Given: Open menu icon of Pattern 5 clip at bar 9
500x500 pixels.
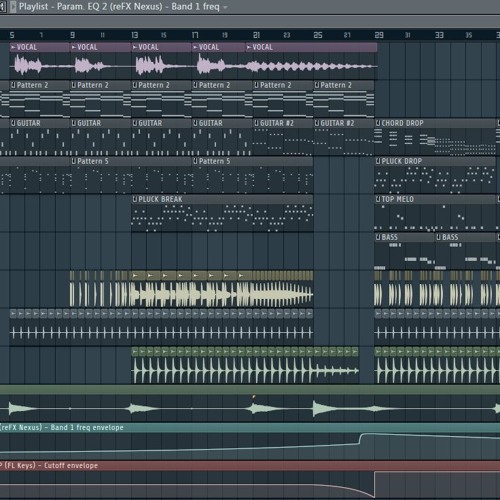Looking at the screenshot, I should tap(74, 161).
